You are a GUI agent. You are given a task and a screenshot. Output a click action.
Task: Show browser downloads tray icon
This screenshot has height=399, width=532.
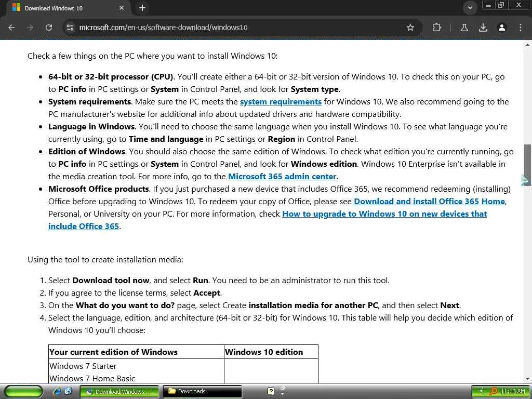pyautogui.click(x=483, y=28)
